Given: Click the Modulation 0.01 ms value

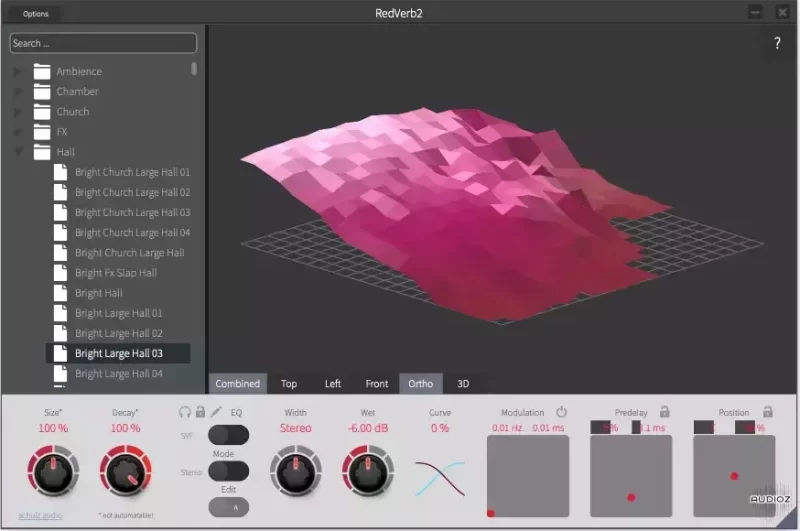Looking at the screenshot, I should 548,428.
